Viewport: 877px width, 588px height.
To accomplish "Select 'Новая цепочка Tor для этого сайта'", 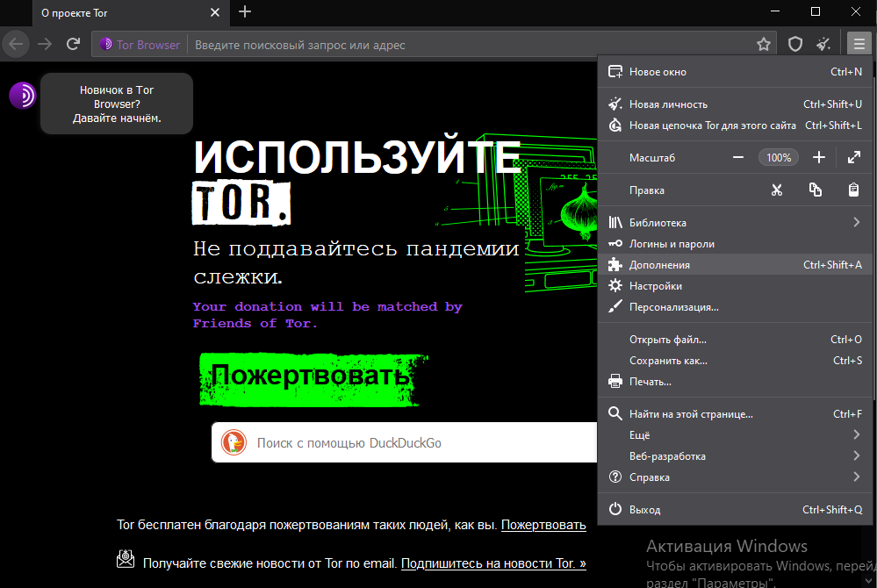I will (735, 125).
